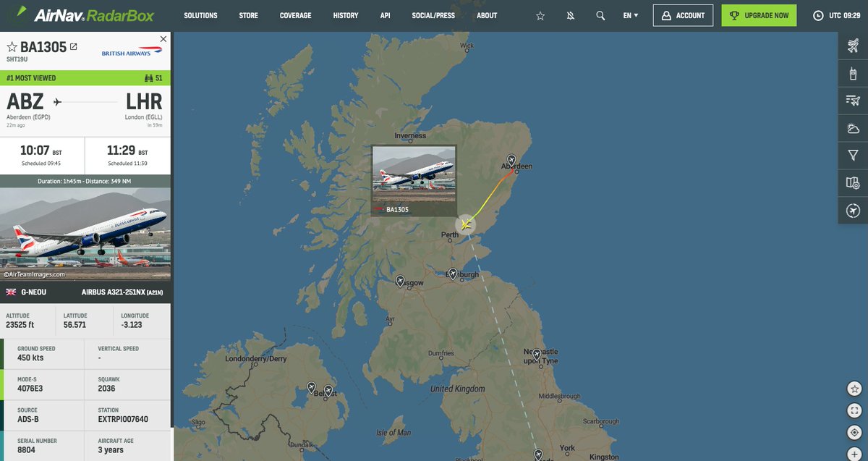Click the ABZ departure airport code

(x=25, y=101)
